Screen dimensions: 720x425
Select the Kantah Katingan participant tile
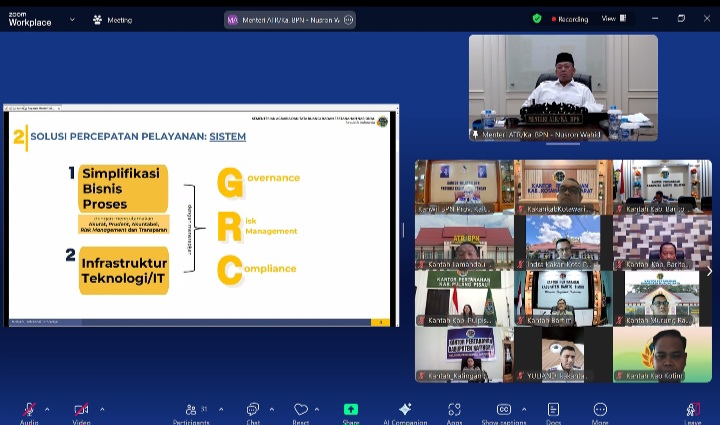[x=464, y=354]
